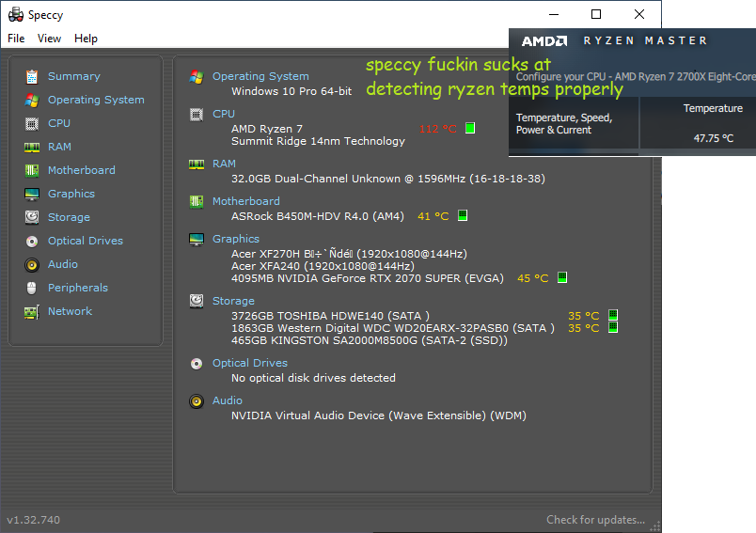This screenshot has width=756, height=533.
Task: Open the RAM heading link in summary
Action: pos(224,164)
